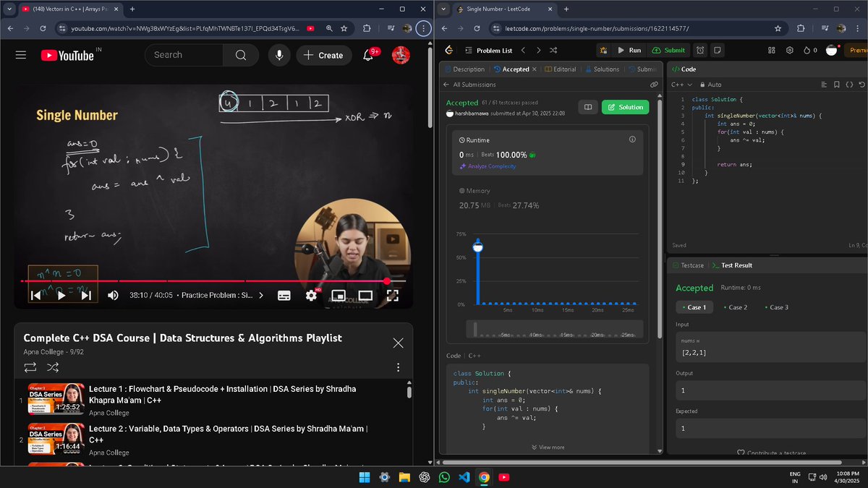Open the Chrome three-dot menu in the YouTube window
This screenshot has height=488, width=868.
tap(423, 28)
